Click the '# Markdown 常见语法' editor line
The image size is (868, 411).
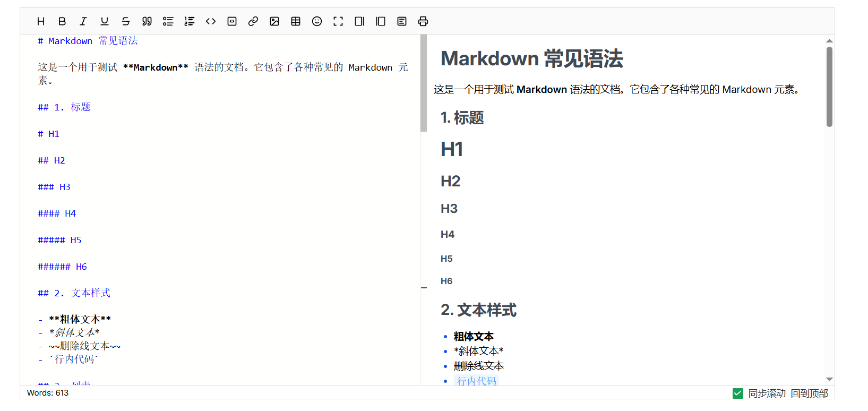(x=88, y=41)
